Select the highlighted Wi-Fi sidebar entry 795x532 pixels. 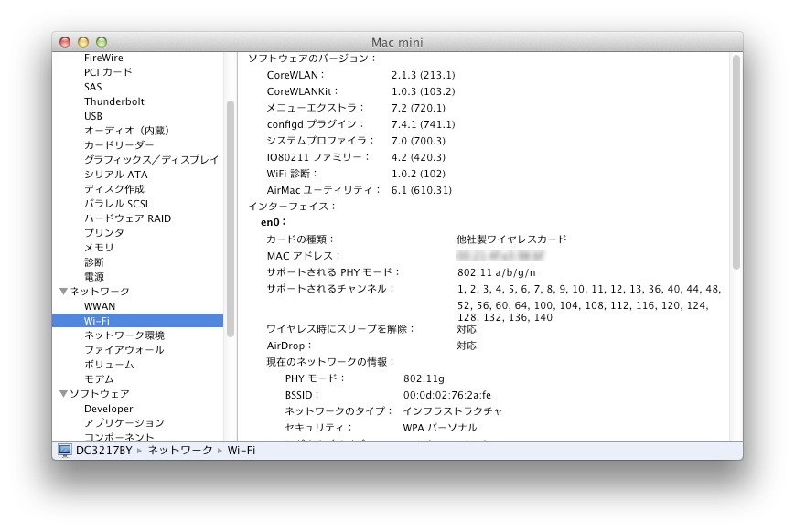point(137,321)
